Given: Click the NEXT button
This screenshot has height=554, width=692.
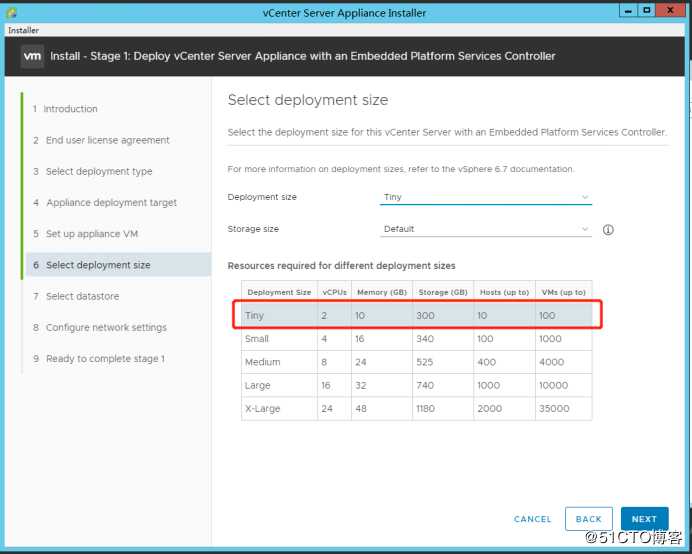Looking at the screenshot, I should (644, 519).
